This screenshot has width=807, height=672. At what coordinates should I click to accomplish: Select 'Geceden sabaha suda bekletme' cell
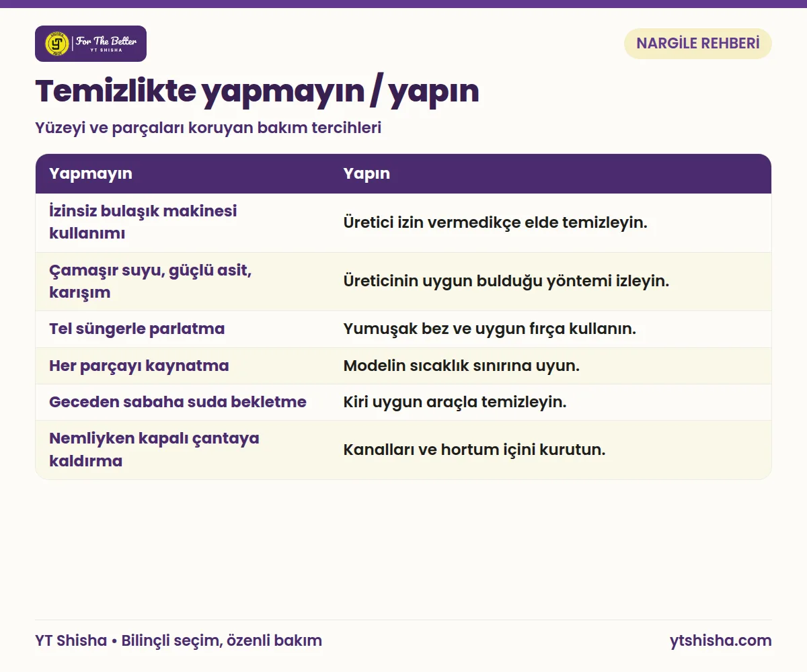pos(183,402)
